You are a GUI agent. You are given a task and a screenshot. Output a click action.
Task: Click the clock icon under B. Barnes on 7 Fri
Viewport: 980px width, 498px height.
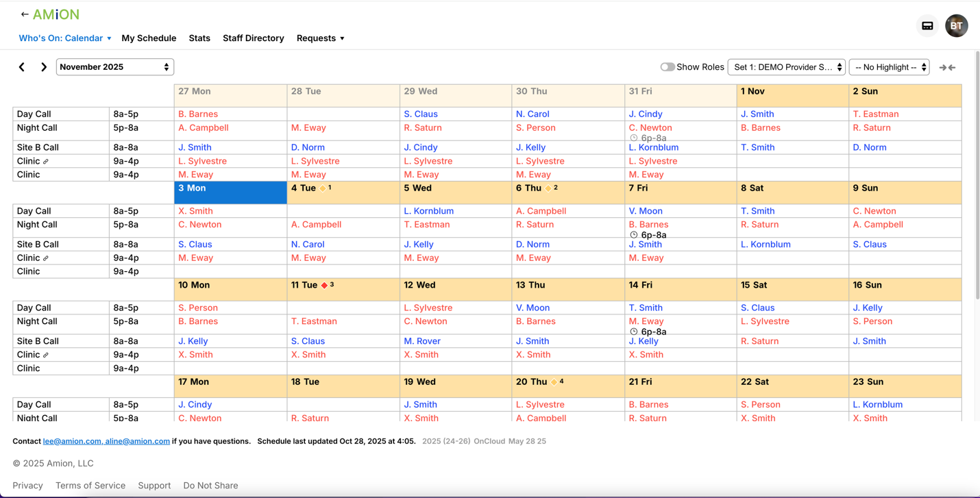(634, 235)
